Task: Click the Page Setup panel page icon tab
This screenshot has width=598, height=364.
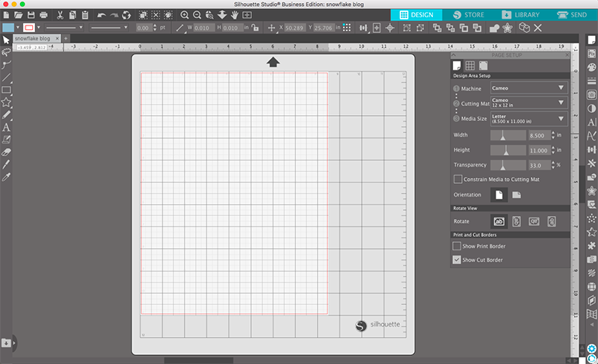Action: coord(457,66)
